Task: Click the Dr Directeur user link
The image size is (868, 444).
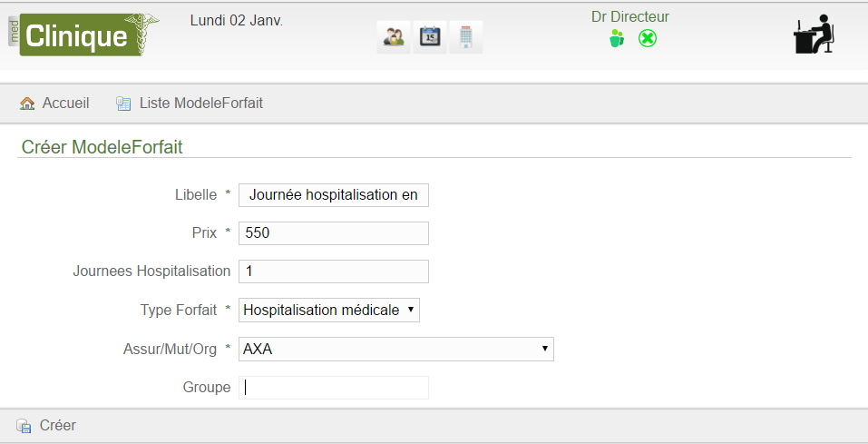Action: 630,16
